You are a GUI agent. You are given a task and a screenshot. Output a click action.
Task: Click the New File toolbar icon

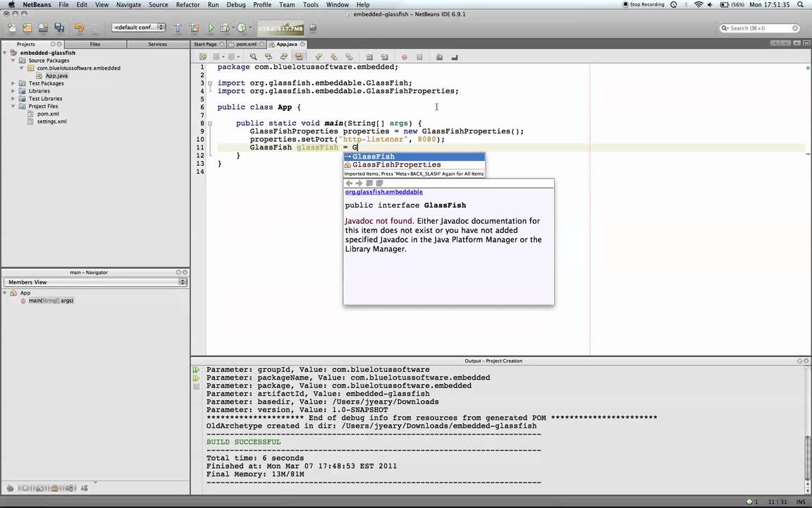[x=11, y=28]
